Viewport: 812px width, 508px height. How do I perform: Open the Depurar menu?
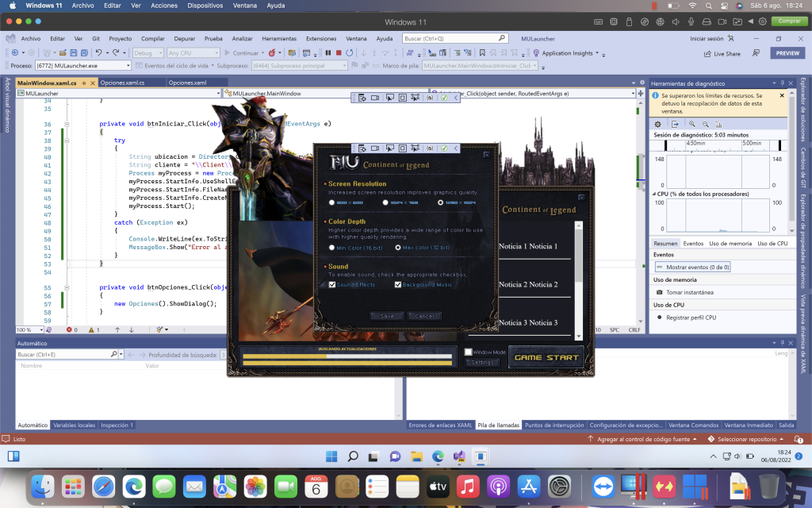click(x=184, y=38)
